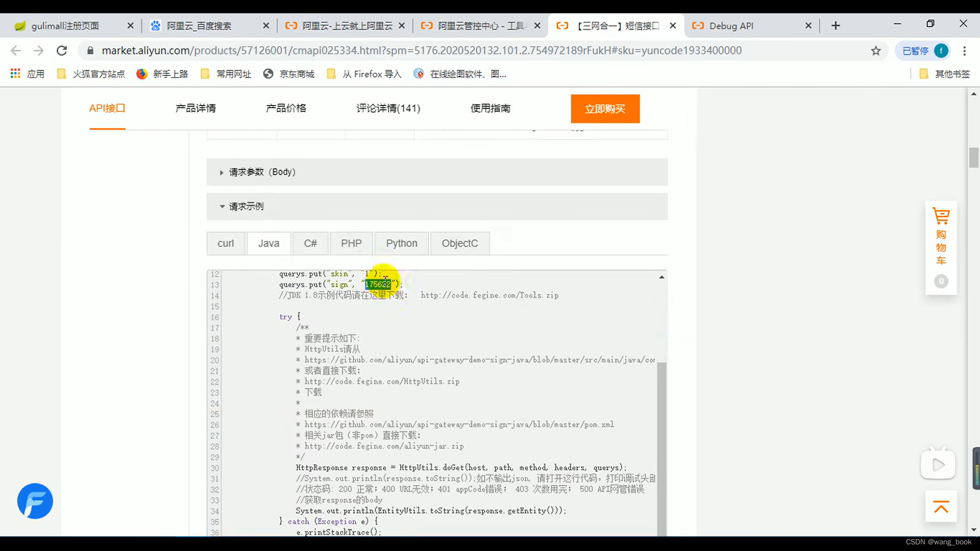
Task: Open the 购物车 shopping cart
Action: [941, 237]
